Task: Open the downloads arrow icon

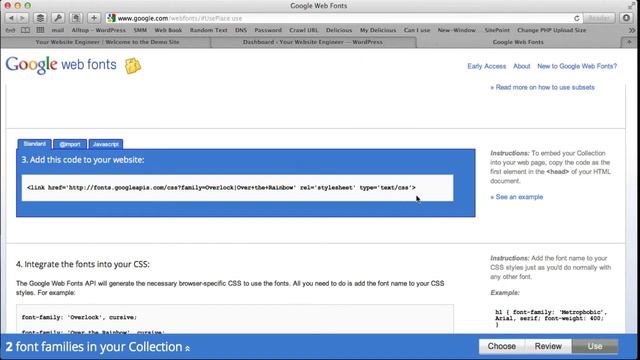Action: click(x=627, y=18)
